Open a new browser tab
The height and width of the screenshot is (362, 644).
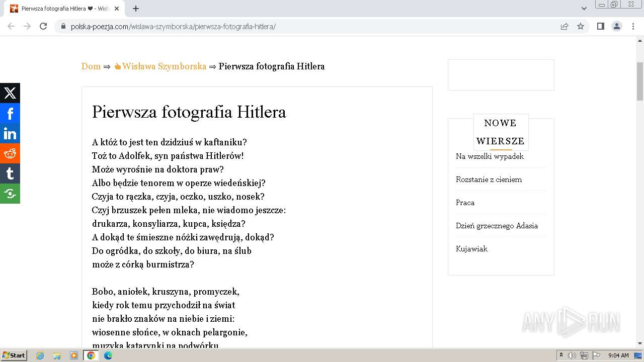[x=136, y=9]
